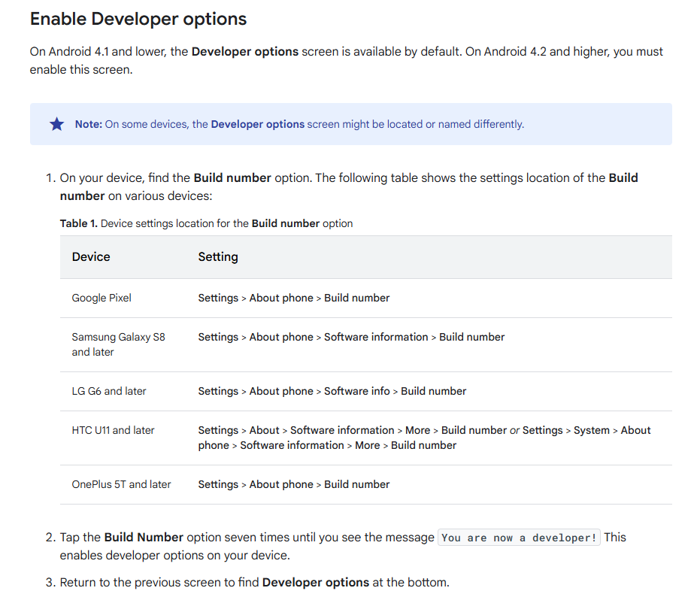Click the Device column header
700x594 pixels.
coord(90,256)
